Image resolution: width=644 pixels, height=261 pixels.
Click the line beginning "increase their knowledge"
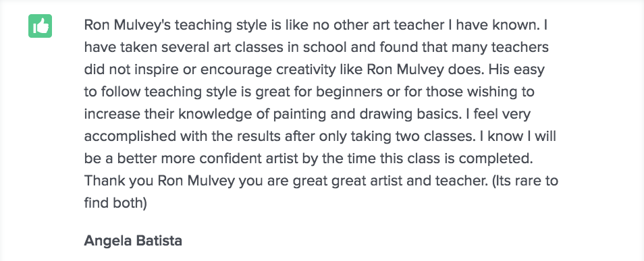tap(307, 114)
